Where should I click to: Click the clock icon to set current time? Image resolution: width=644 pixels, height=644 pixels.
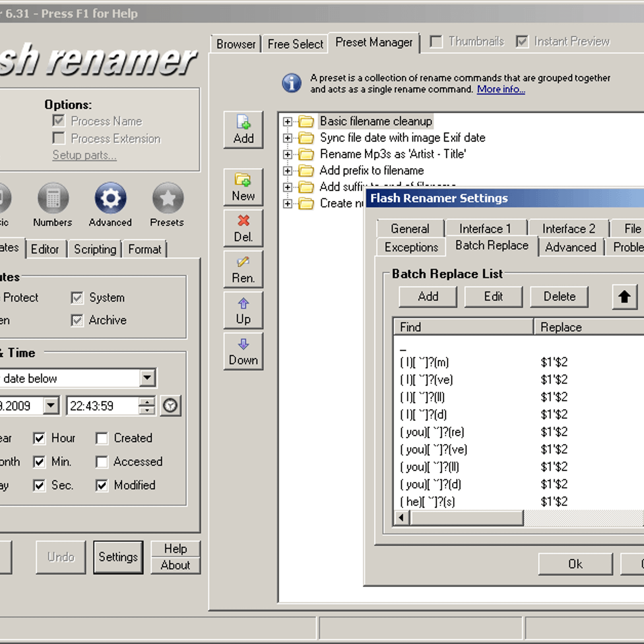point(171,405)
